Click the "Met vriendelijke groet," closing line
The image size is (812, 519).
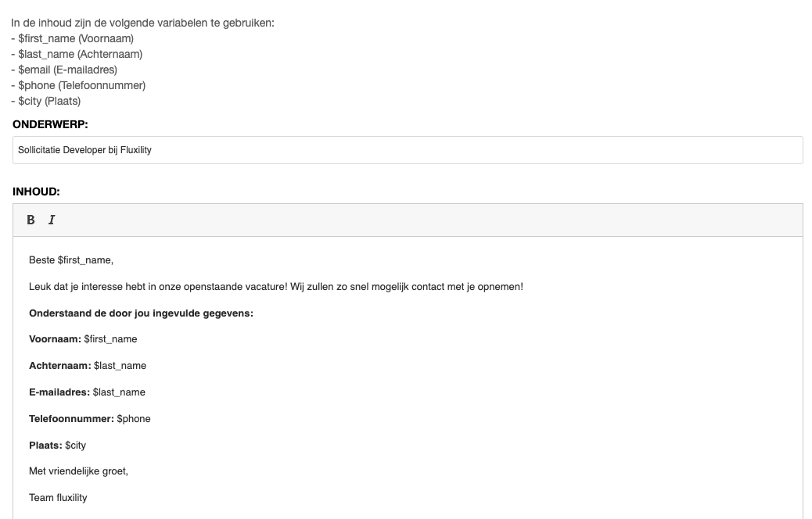78,471
